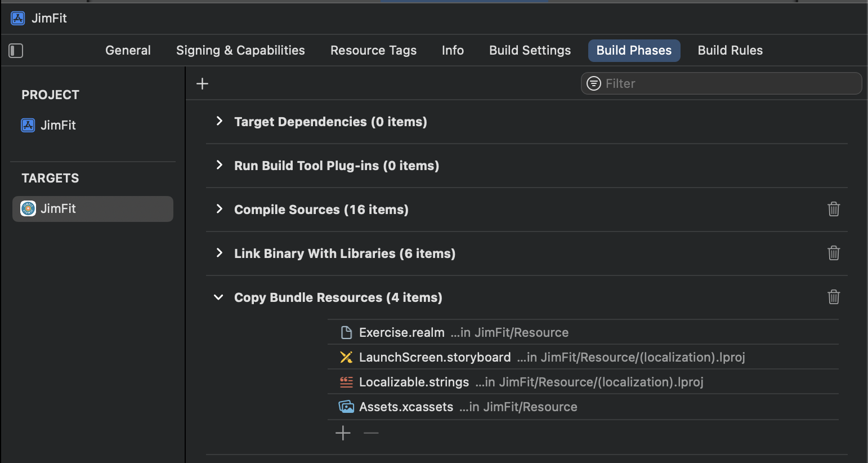
Task: Collapse Copy Bundle Resources section
Action: click(x=219, y=297)
